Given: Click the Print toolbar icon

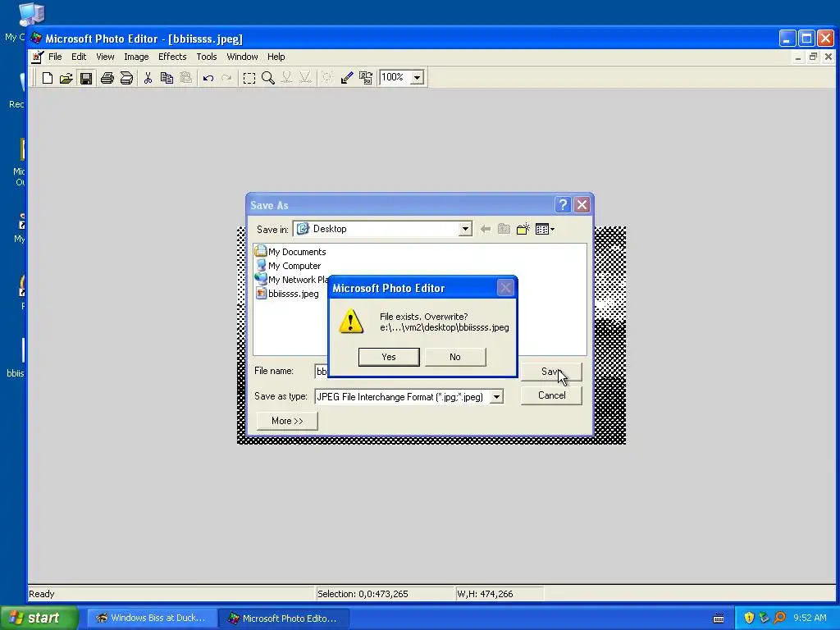Looking at the screenshot, I should pyautogui.click(x=107, y=78).
